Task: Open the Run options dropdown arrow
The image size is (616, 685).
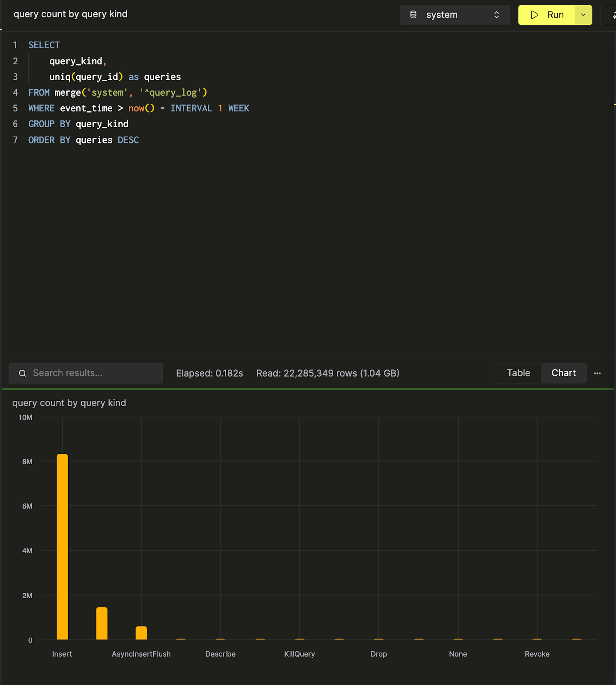Action: [x=583, y=15]
